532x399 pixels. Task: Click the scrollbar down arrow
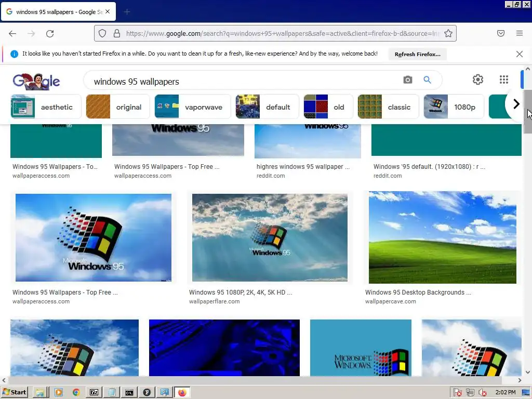(528, 372)
